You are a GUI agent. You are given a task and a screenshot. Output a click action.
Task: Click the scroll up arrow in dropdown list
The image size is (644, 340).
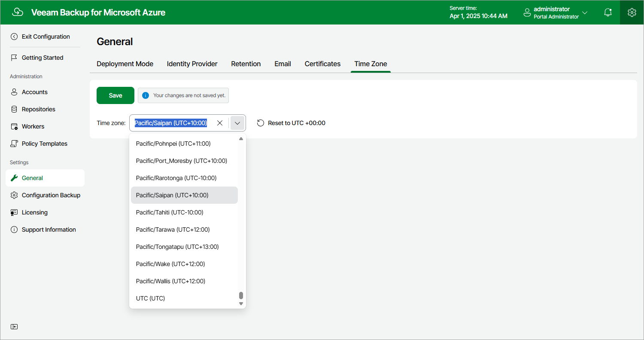click(x=241, y=138)
